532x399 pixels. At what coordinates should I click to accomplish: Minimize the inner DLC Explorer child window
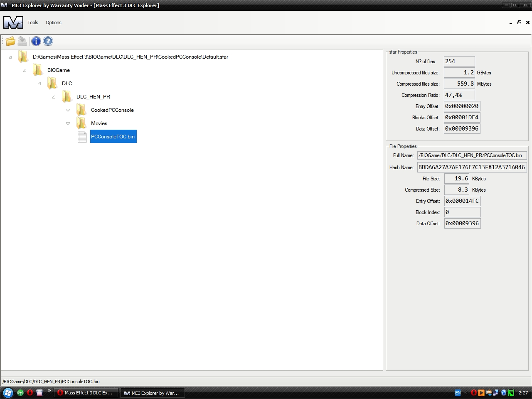511,23
